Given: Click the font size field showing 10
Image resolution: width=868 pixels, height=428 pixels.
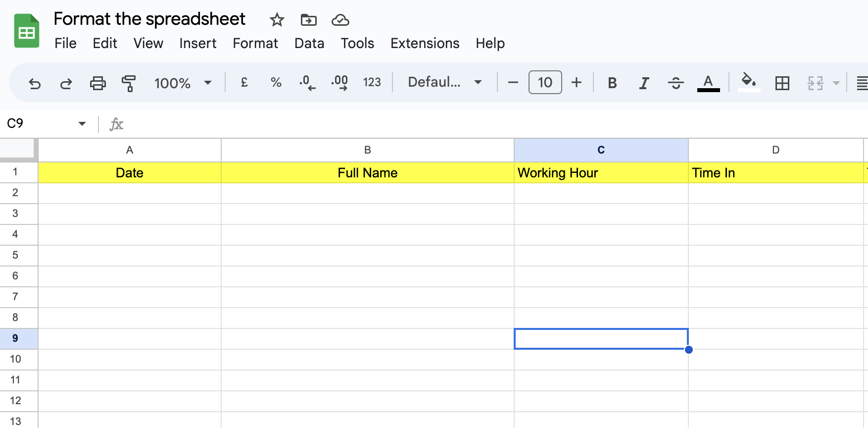Looking at the screenshot, I should pos(545,82).
